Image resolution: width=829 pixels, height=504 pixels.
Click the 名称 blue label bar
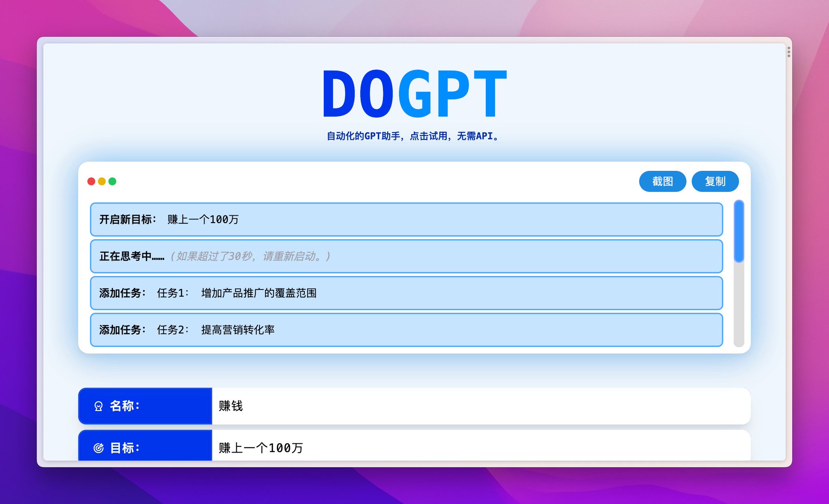pos(145,406)
